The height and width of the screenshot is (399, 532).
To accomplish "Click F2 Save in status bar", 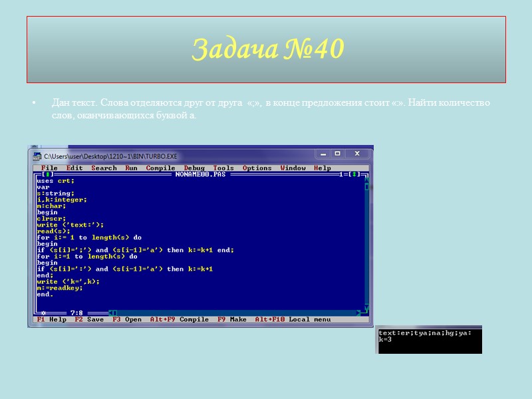I will click(89, 320).
